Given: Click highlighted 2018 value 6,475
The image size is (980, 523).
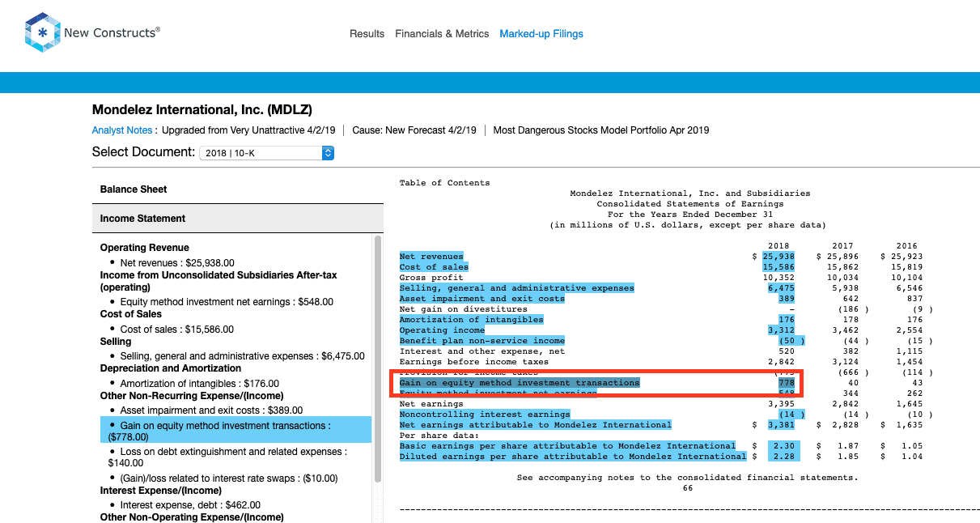Looking at the screenshot, I should point(780,288).
